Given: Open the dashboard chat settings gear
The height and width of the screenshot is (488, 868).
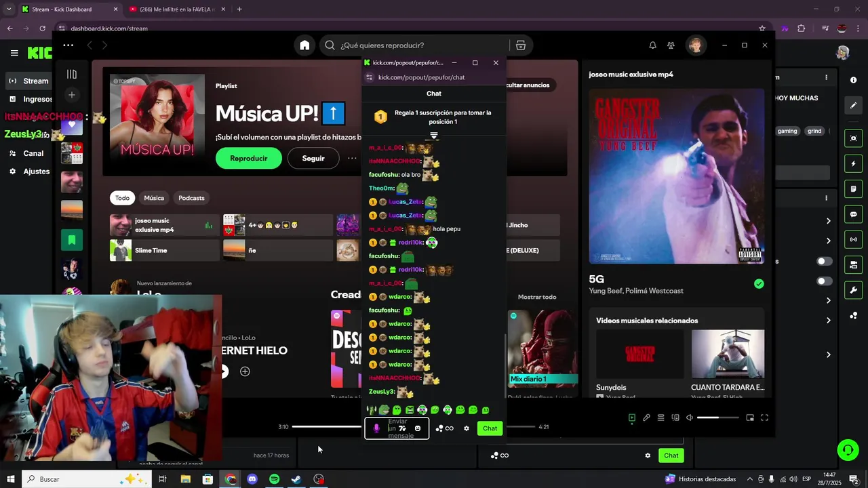Looking at the screenshot, I should tap(648, 455).
